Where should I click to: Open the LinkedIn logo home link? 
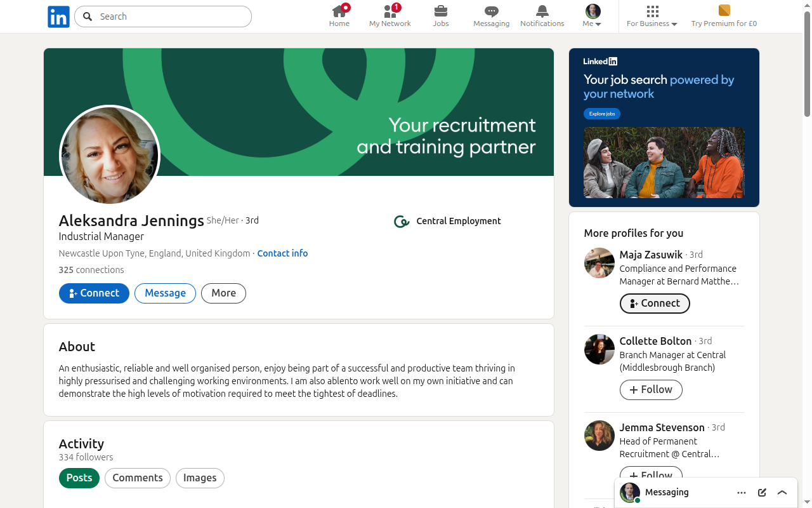(58, 17)
